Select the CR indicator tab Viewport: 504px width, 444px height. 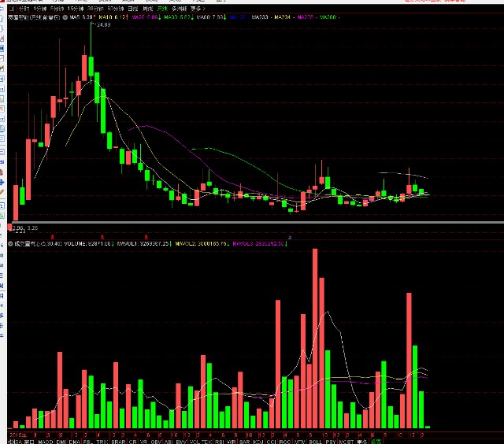tap(132, 442)
